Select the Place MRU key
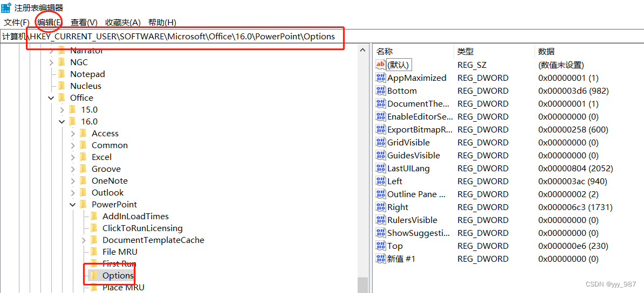 pyautogui.click(x=123, y=287)
